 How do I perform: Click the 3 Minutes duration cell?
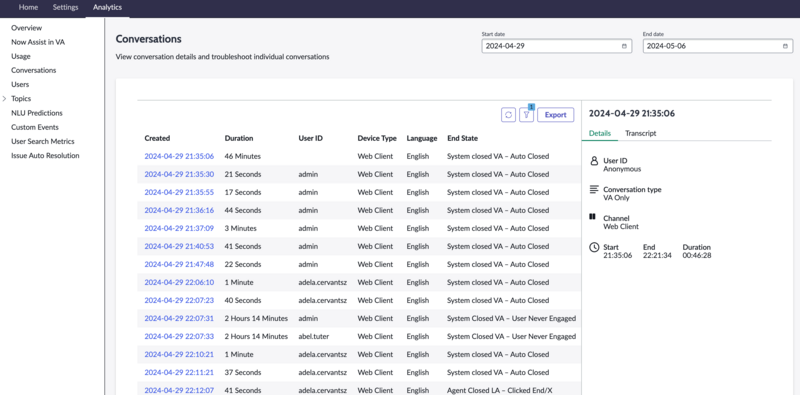point(240,228)
